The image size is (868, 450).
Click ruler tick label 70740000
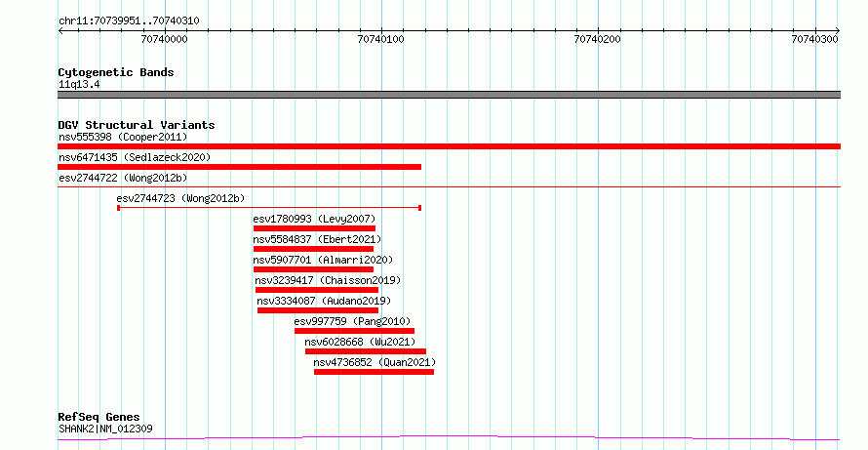coord(165,39)
